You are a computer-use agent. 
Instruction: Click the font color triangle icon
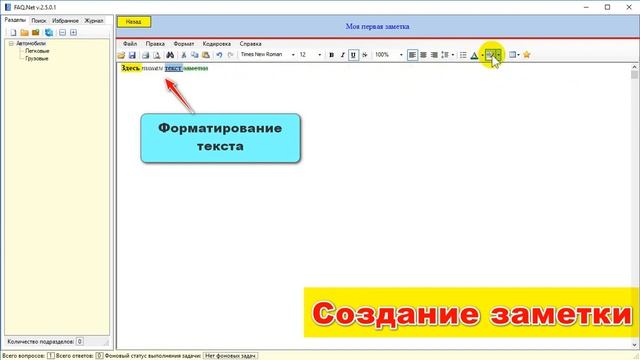(474, 55)
